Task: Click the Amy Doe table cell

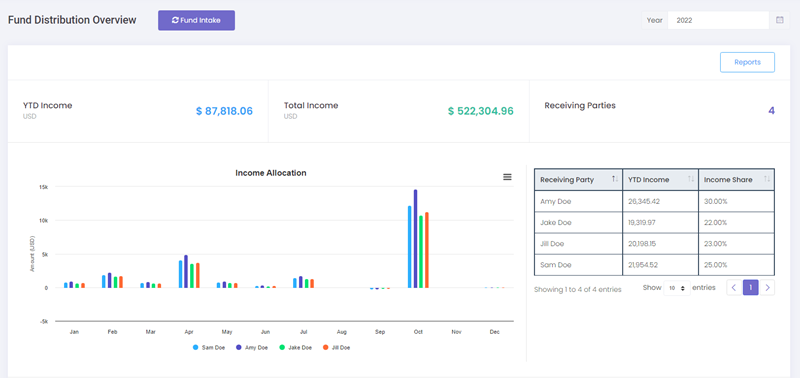Action: coord(578,201)
